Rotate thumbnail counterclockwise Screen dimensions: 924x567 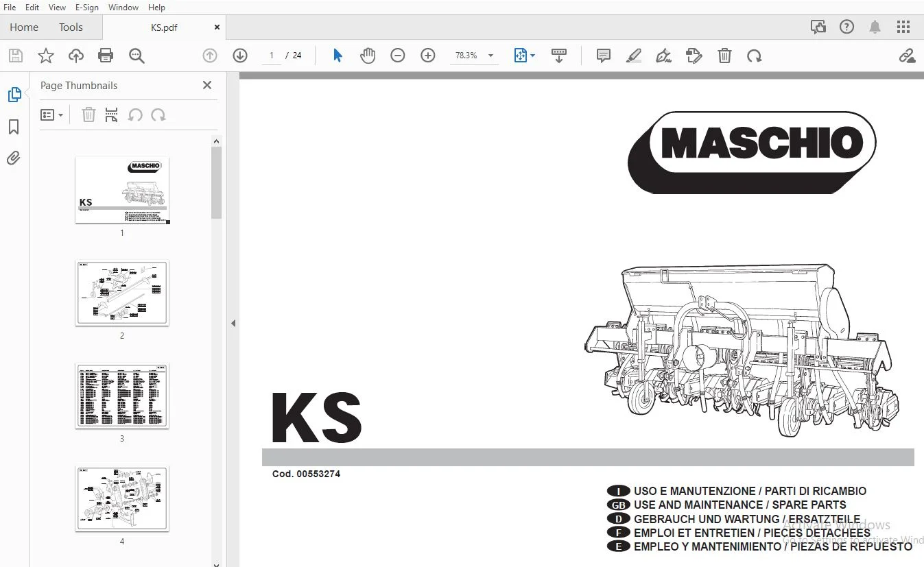[135, 115]
